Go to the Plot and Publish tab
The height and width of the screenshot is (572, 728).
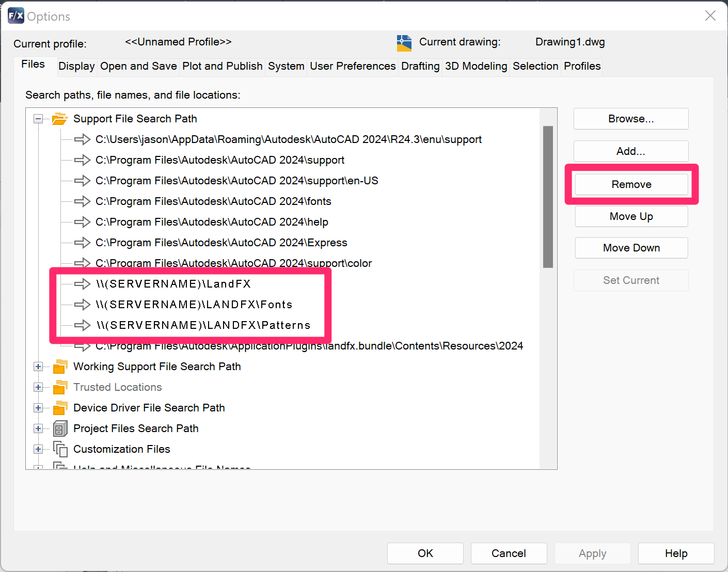pos(223,66)
